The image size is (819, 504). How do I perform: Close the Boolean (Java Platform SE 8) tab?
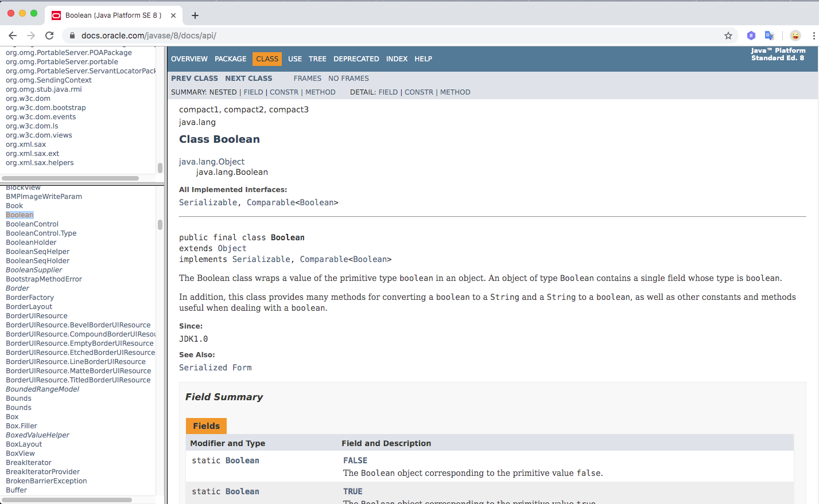pos(173,15)
